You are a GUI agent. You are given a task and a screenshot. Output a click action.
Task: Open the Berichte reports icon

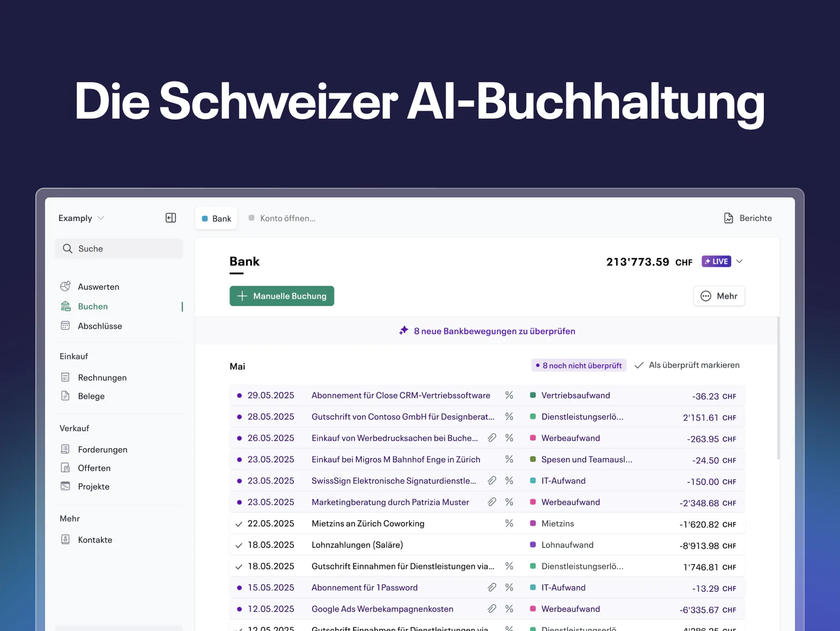tap(728, 218)
